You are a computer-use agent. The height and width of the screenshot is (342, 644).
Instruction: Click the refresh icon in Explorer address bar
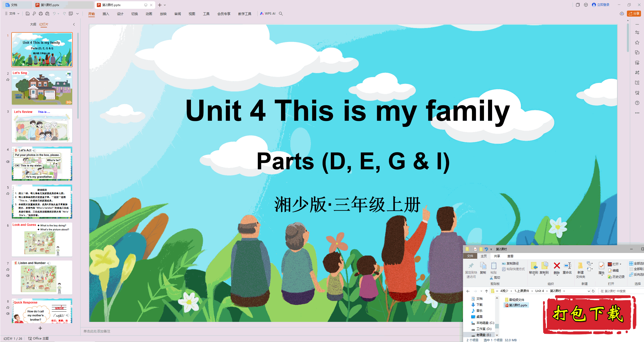tap(593, 291)
